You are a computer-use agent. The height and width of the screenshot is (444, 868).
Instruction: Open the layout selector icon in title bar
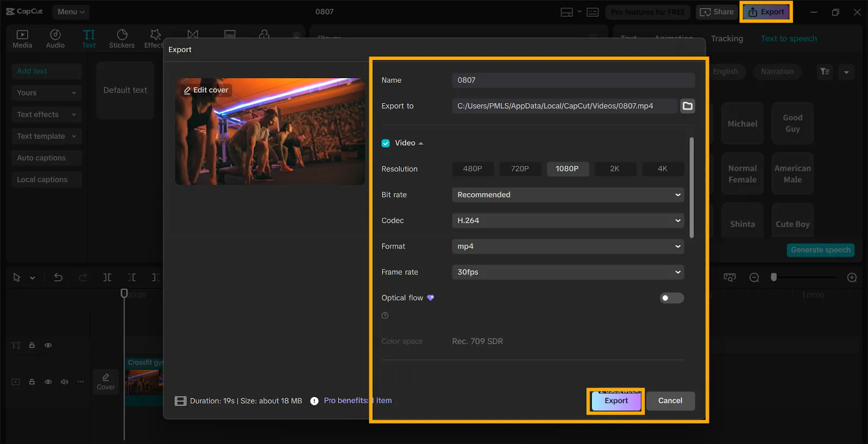pyautogui.click(x=566, y=12)
